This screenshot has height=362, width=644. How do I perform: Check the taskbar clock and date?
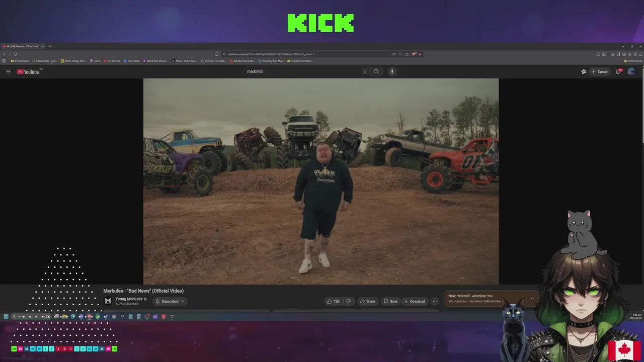[x=636, y=316]
